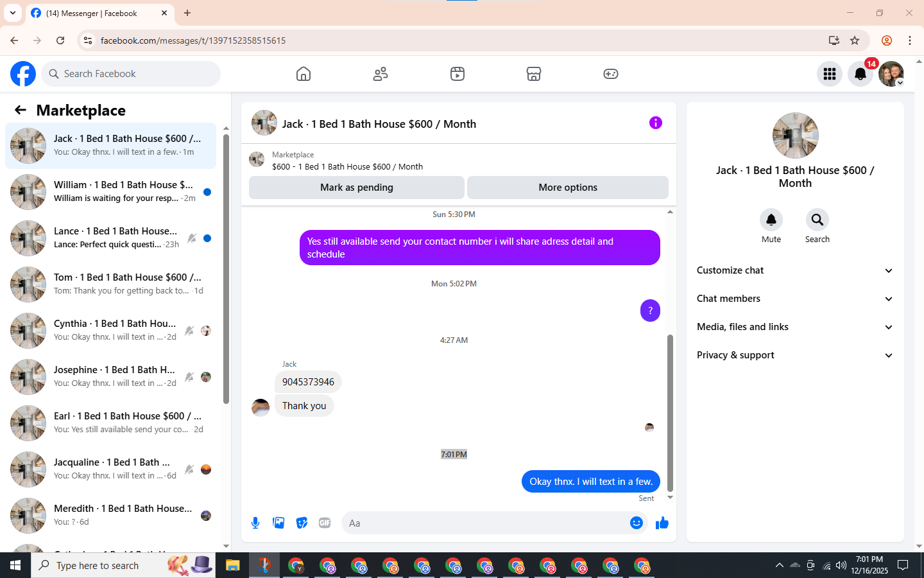Open Windows notification center icon

pyautogui.click(x=903, y=565)
